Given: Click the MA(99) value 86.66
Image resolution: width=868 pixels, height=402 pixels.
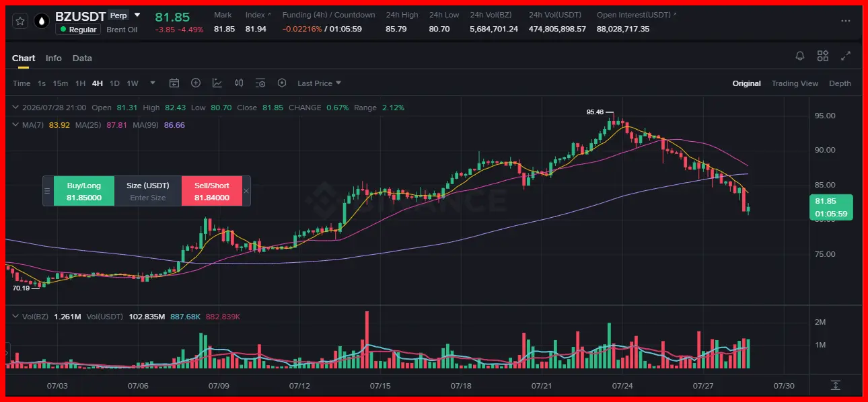Looking at the screenshot, I should click(174, 125).
